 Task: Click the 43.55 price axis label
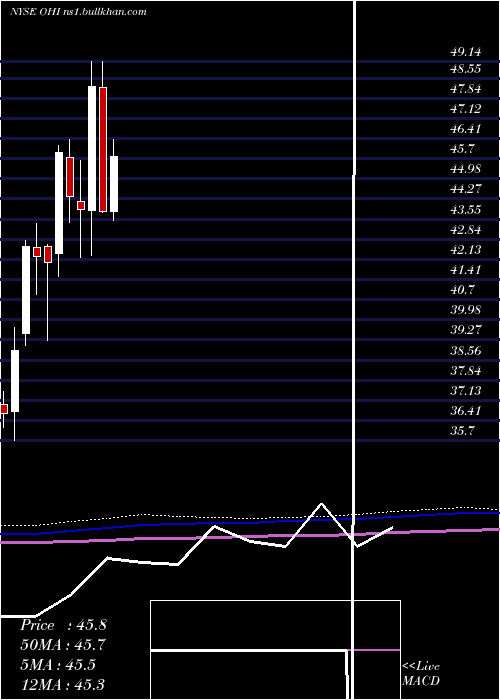pos(466,209)
